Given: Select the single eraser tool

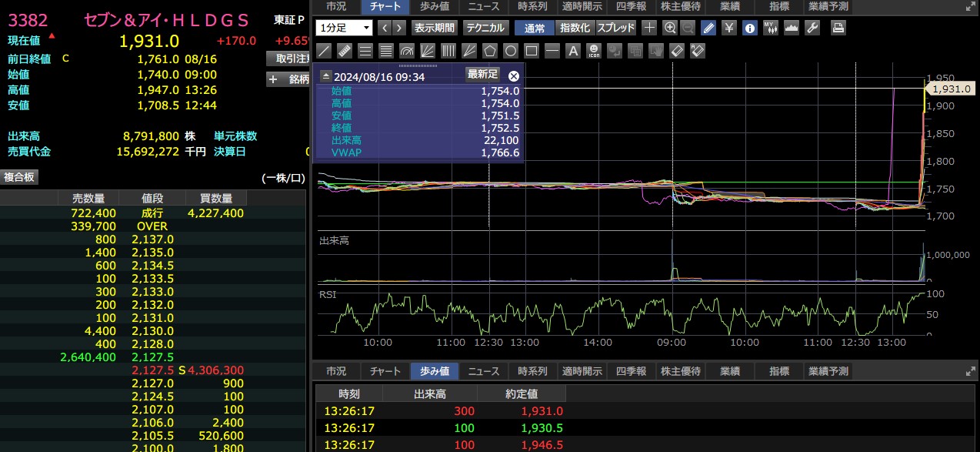Looking at the screenshot, I should pyautogui.click(x=676, y=51).
